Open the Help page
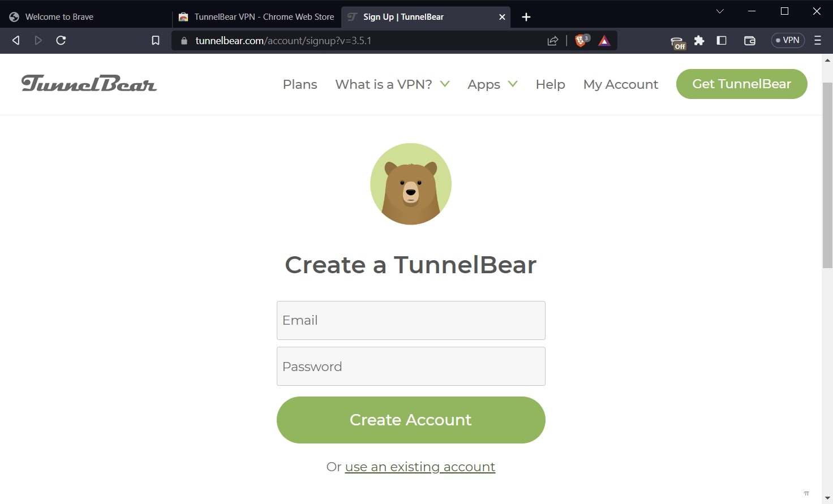 [x=550, y=84]
